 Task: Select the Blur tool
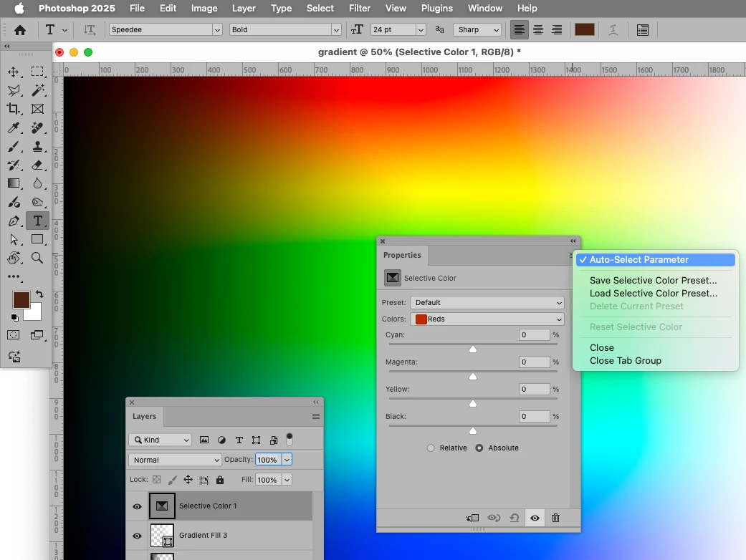pyautogui.click(x=37, y=183)
